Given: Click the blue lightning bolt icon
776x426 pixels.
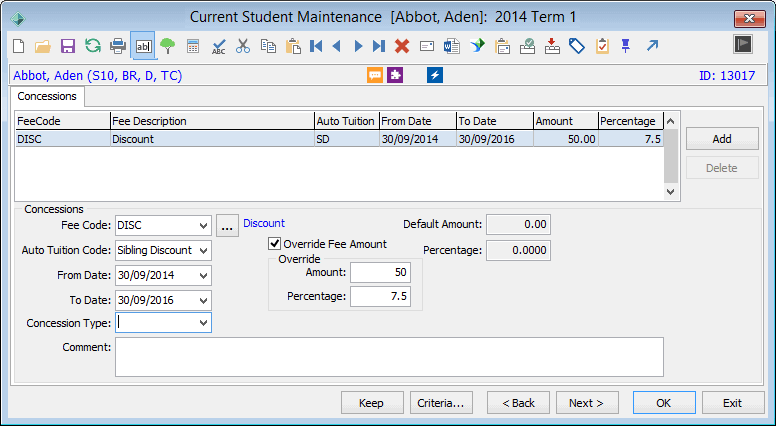Looking at the screenshot, I should pyautogui.click(x=435, y=75).
